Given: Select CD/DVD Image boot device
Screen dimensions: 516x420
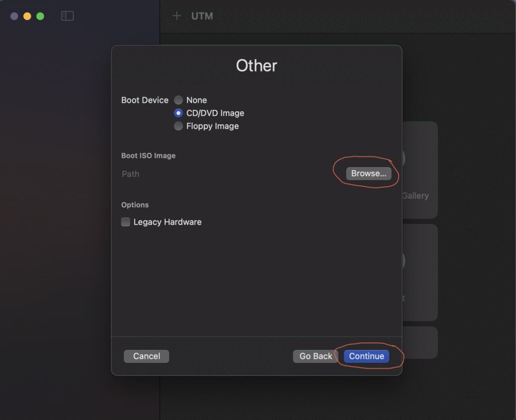Looking at the screenshot, I should pyautogui.click(x=178, y=113).
